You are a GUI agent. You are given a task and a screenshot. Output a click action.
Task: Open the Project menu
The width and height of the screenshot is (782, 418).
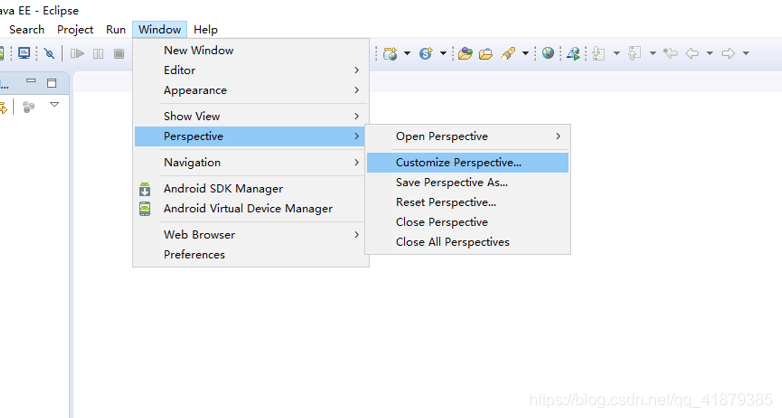pyautogui.click(x=75, y=29)
